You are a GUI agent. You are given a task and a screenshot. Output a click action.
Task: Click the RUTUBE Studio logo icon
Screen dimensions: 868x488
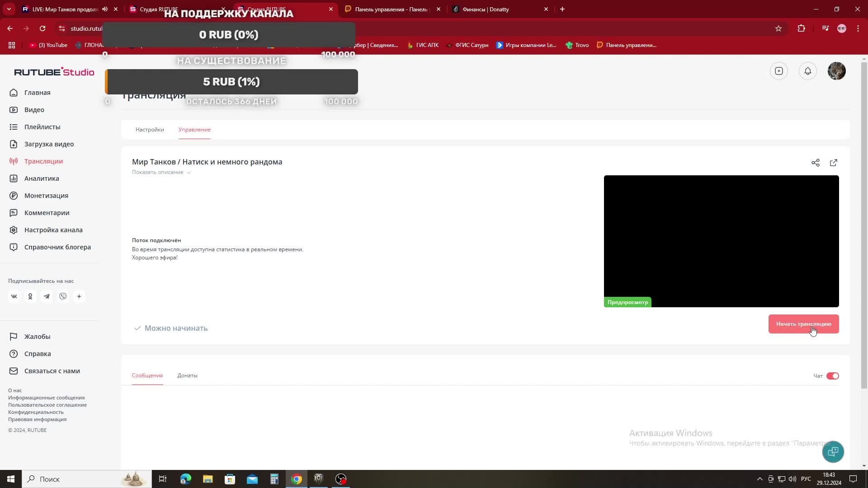(x=54, y=71)
